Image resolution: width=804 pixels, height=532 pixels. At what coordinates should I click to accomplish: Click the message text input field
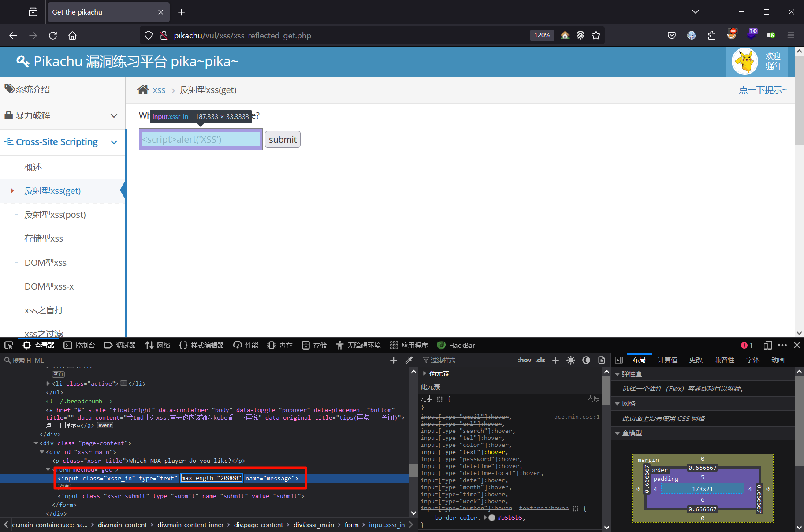(x=201, y=139)
